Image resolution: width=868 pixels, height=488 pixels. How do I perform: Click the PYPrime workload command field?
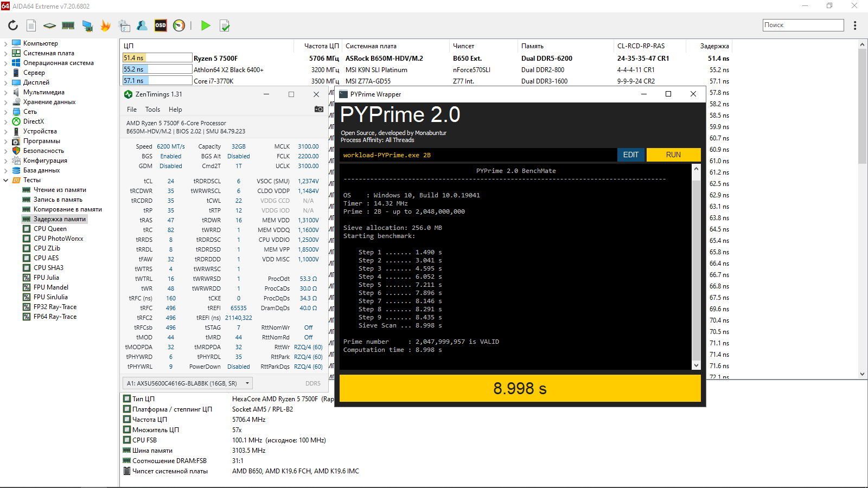(x=478, y=155)
